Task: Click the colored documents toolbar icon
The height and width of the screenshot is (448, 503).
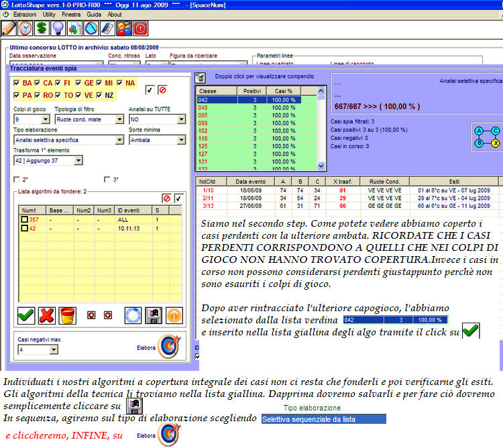Action: (x=74, y=29)
